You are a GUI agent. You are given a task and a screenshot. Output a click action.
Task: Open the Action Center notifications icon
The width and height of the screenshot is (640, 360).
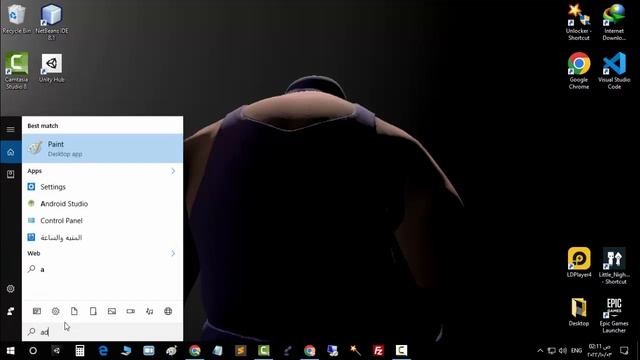(x=624, y=351)
